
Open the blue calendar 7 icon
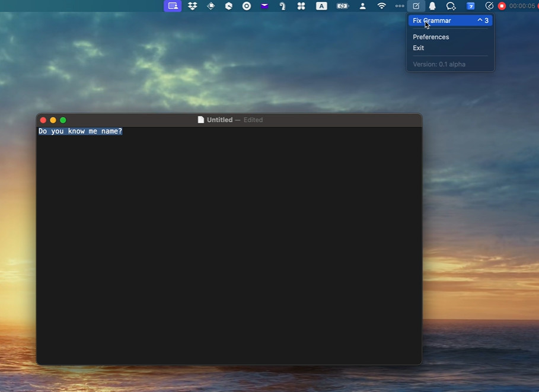[470, 6]
